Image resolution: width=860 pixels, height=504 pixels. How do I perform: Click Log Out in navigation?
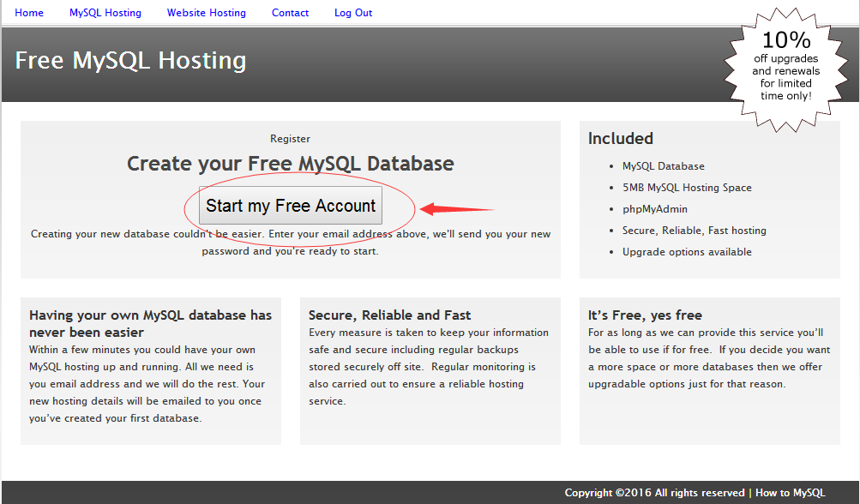pos(353,13)
